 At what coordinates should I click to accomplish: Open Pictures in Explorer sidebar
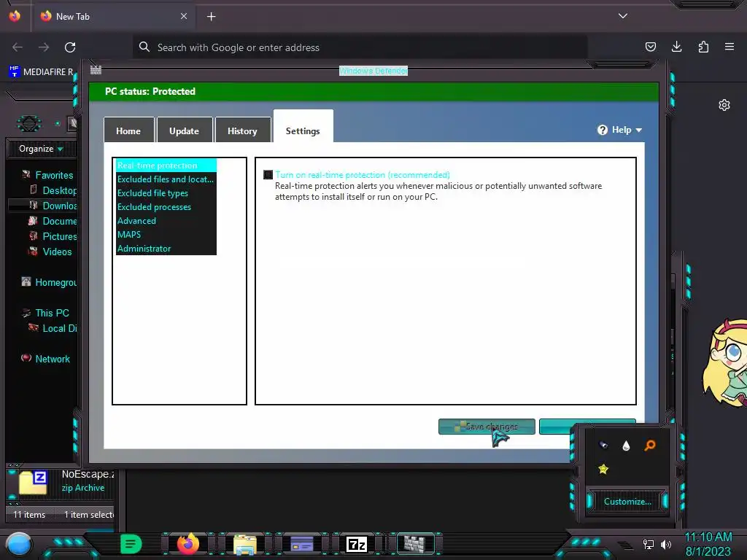coord(53,236)
